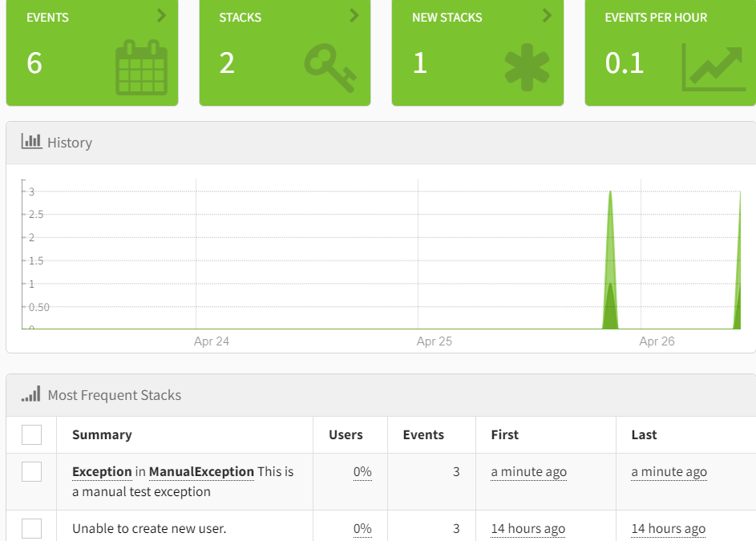
Task: Sort table by the Events column header
Action: pyautogui.click(x=423, y=434)
